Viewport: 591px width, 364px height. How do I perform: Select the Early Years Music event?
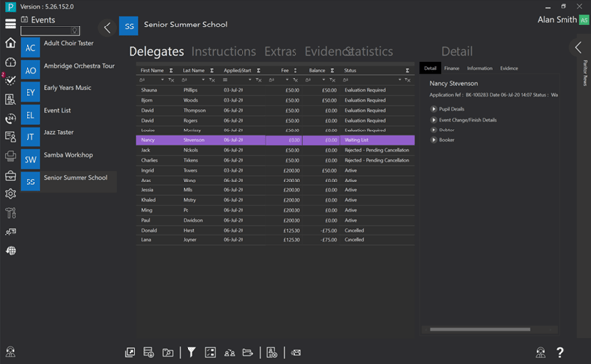(69, 92)
